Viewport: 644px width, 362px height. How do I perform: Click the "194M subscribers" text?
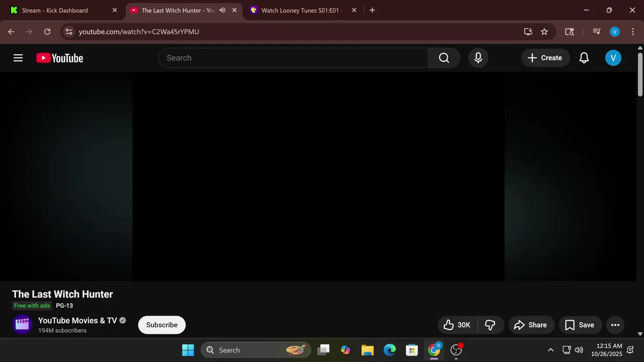click(x=62, y=330)
